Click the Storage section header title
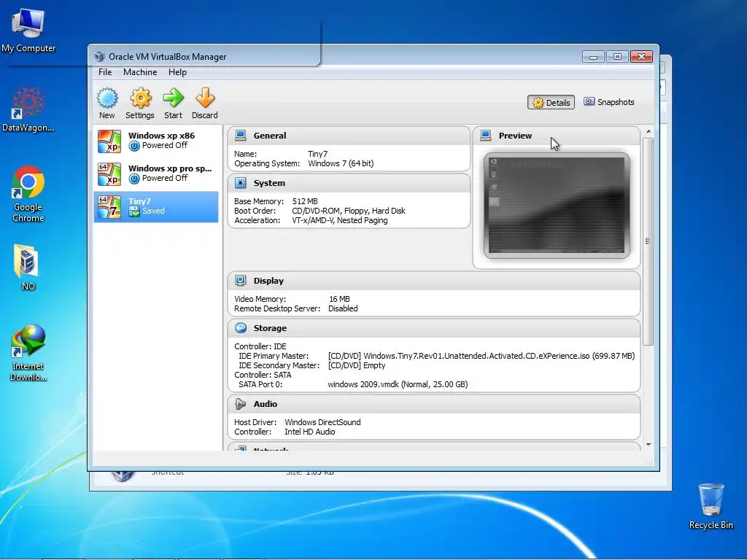This screenshot has height=560, width=747. tap(270, 327)
